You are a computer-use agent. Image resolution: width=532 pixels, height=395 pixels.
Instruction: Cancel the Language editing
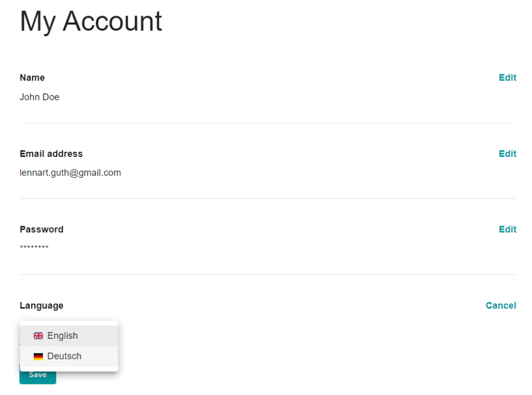(500, 306)
